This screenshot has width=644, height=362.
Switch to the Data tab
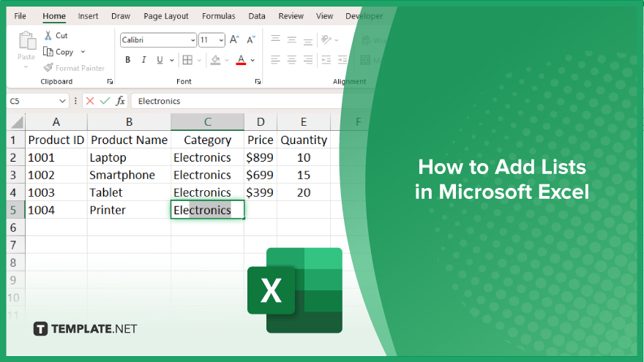tap(257, 16)
